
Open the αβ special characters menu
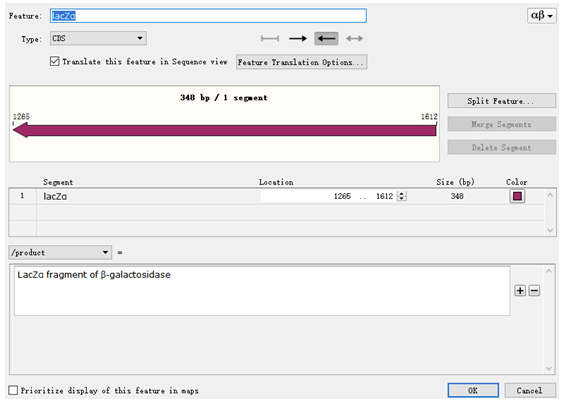click(x=542, y=15)
